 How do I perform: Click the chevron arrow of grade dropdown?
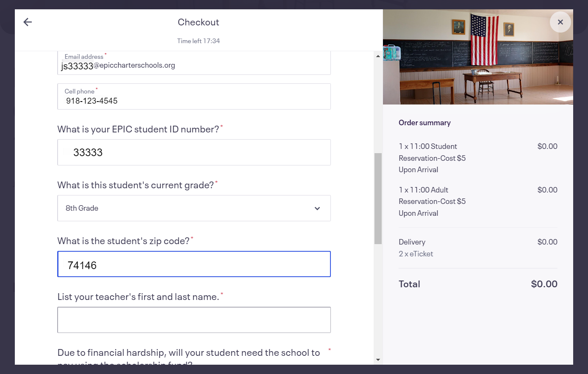point(317,209)
